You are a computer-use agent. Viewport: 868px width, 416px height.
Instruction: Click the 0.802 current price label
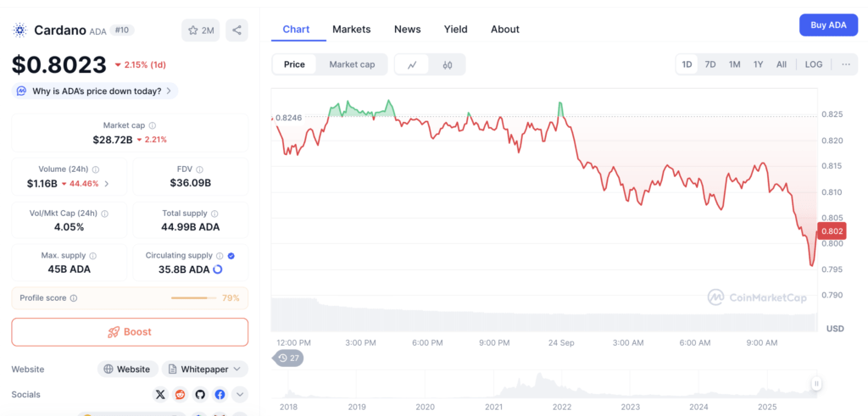coord(832,231)
